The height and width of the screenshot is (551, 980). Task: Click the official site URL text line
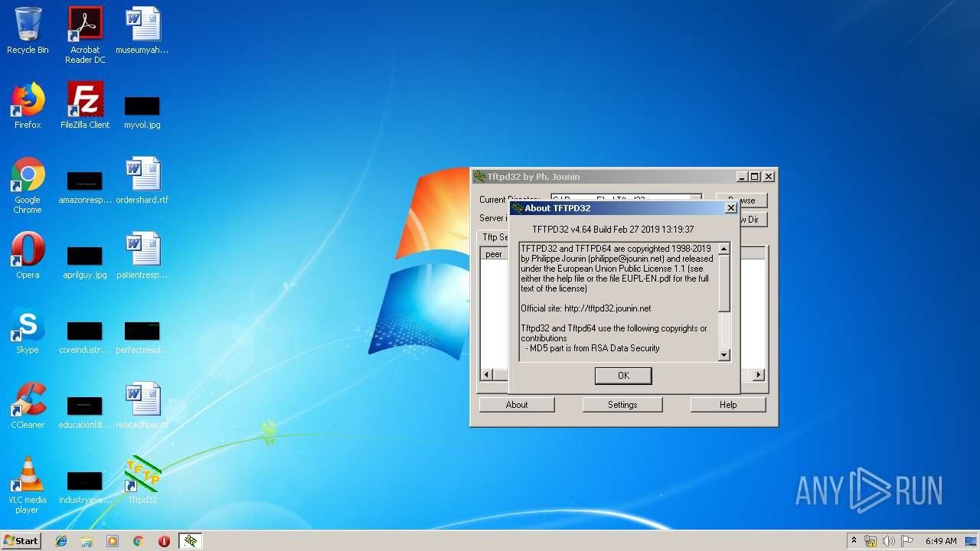586,308
